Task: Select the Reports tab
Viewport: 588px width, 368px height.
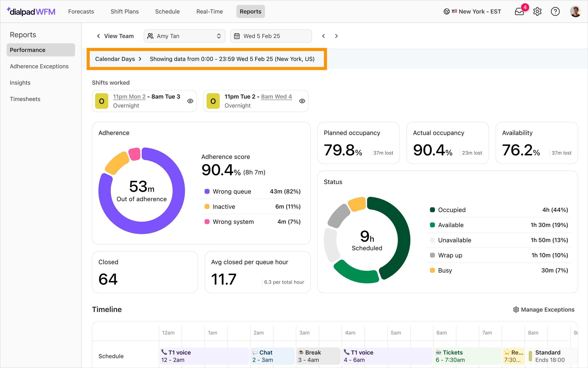Action: point(251,11)
